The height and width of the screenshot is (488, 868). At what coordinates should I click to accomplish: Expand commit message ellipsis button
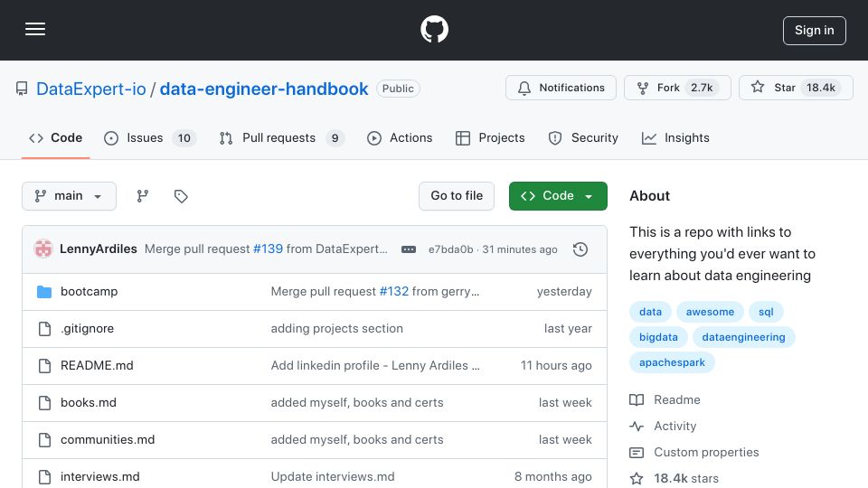click(409, 249)
